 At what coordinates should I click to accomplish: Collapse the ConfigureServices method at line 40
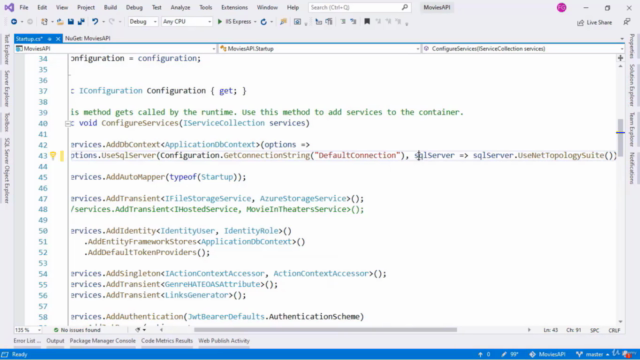pyautogui.click(x=68, y=123)
